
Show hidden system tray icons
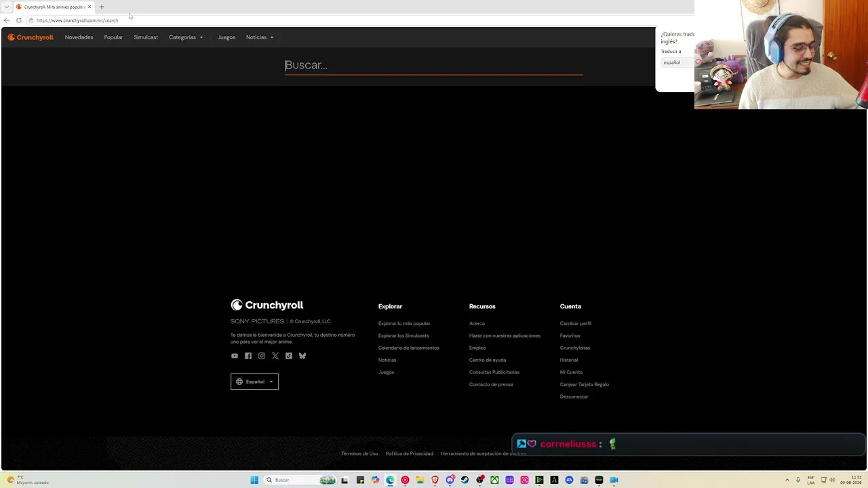click(787, 480)
